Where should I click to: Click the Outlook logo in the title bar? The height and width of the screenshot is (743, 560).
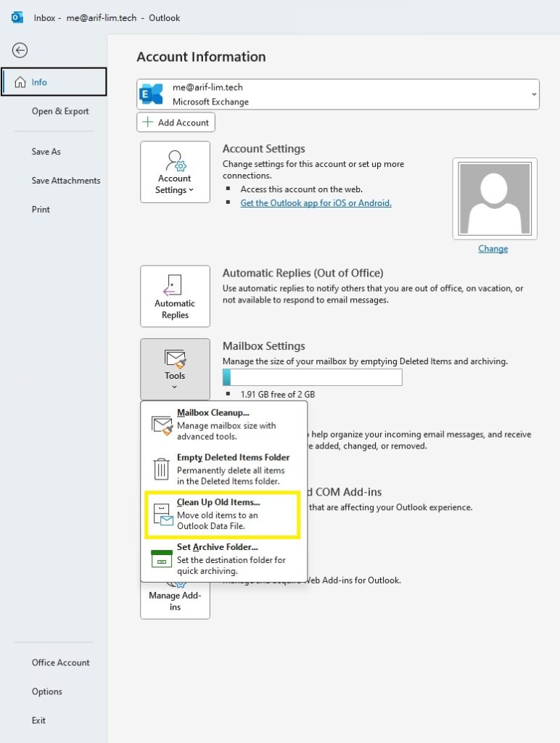click(x=17, y=17)
